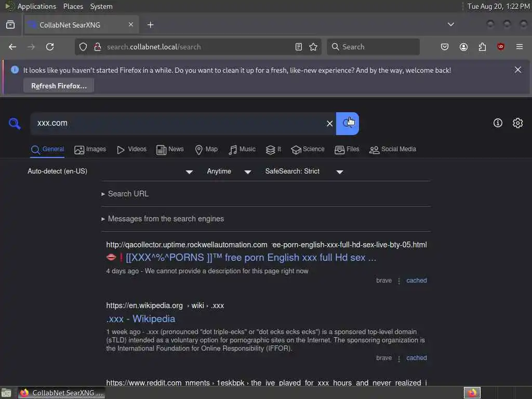Click Refresh Firefox button
The width and height of the screenshot is (532, 399).
click(x=59, y=86)
